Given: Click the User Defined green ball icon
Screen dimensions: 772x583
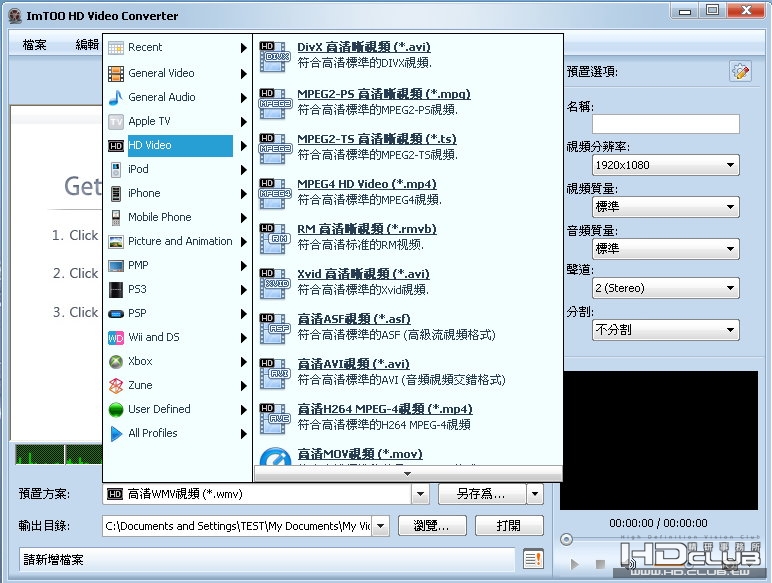Looking at the screenshot, I should [116, 410].
